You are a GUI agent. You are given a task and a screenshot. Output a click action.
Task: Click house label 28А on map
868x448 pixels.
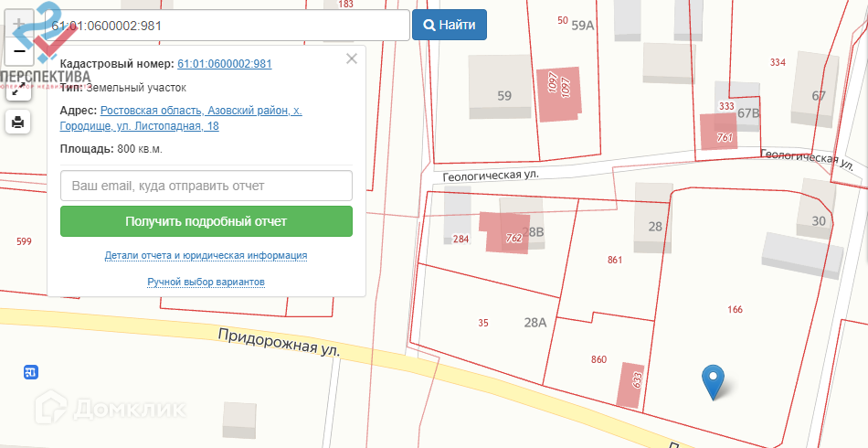(535, 323)
